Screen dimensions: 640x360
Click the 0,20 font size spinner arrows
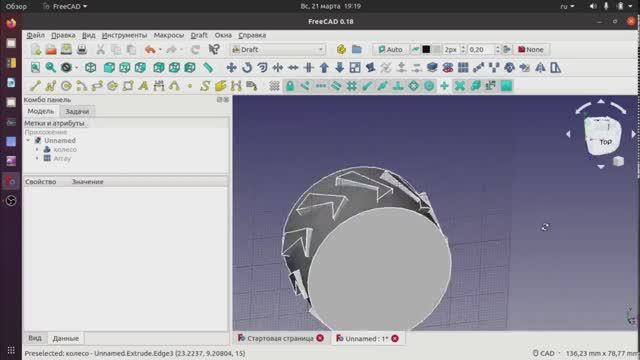pos(497,50)
